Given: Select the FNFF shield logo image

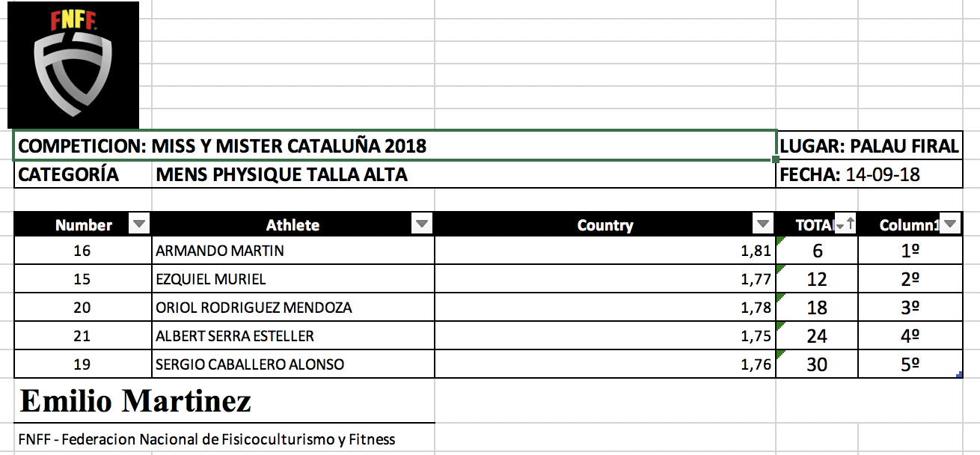Looking at the screenshot, I should (x=73, y=65).
